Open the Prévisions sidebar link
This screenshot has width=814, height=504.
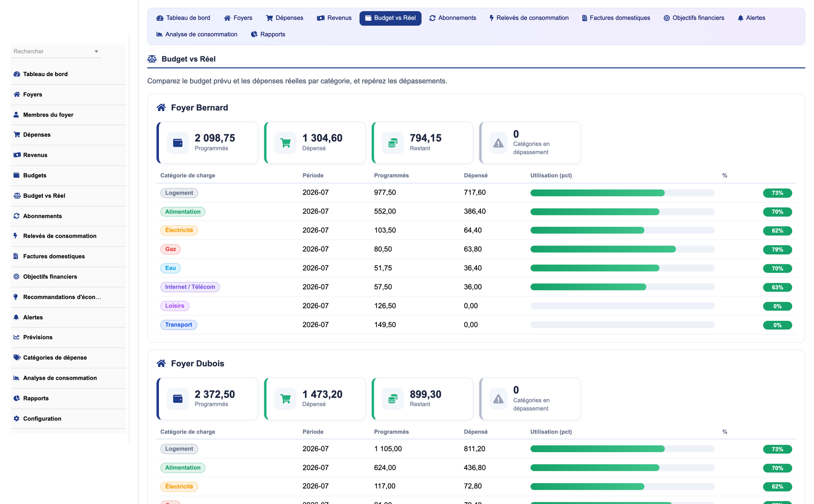(x=38, y=337)
